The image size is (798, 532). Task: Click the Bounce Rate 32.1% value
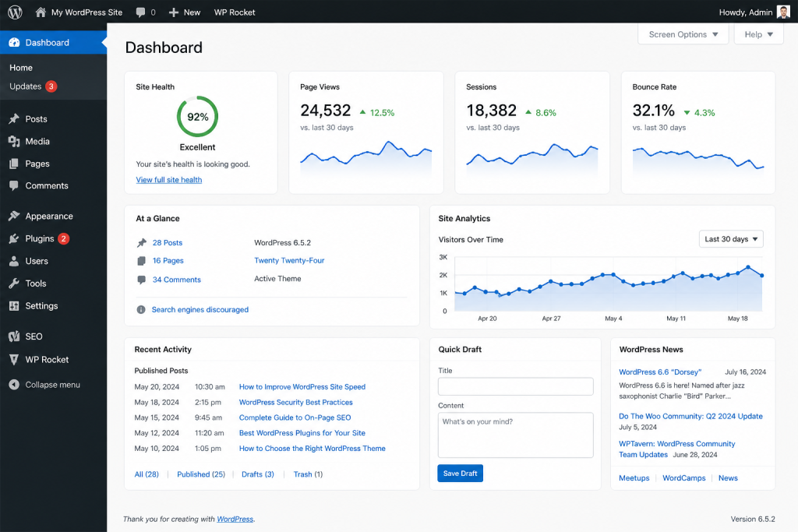pos(654,111)
